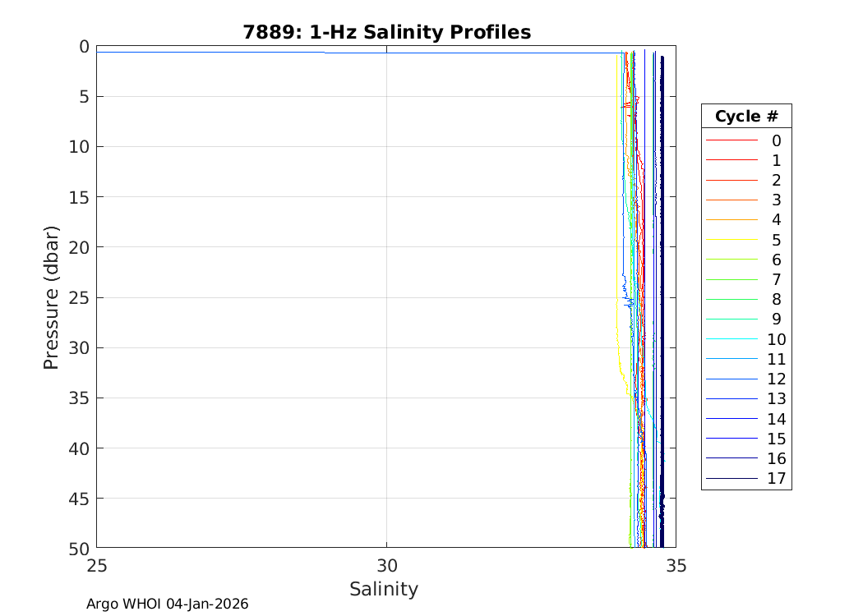
Task: Click legend entry number 16
Action: [x=776, y=458]
